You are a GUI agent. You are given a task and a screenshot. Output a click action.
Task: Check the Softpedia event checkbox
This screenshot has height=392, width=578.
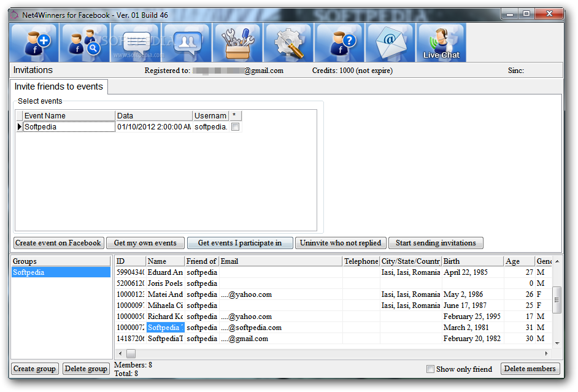(x=235, y=127)
